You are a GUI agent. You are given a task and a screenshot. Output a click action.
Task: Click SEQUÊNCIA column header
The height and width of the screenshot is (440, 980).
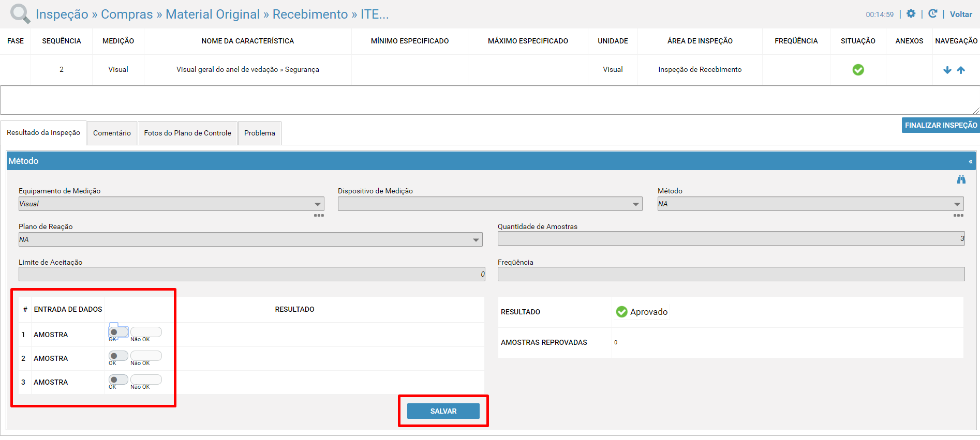[x=62, y=41]
